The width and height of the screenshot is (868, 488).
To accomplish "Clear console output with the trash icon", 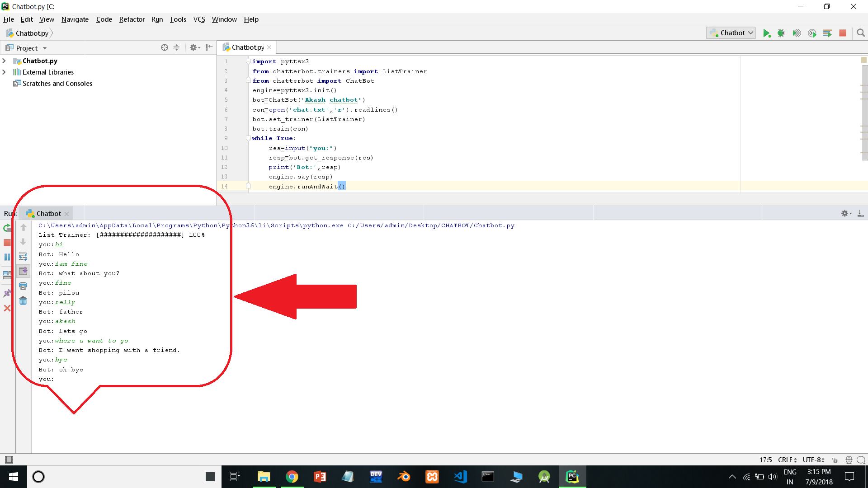I will pos(23,301).
